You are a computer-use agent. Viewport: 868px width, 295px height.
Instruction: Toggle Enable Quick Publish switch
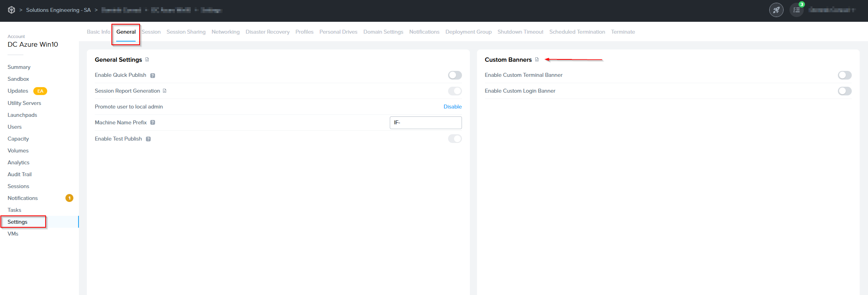[x=454, y=75]
